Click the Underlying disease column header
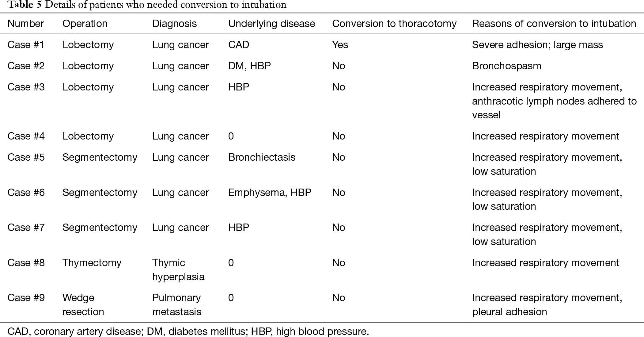This screenshot has width=644, height=337. [271, 24]
